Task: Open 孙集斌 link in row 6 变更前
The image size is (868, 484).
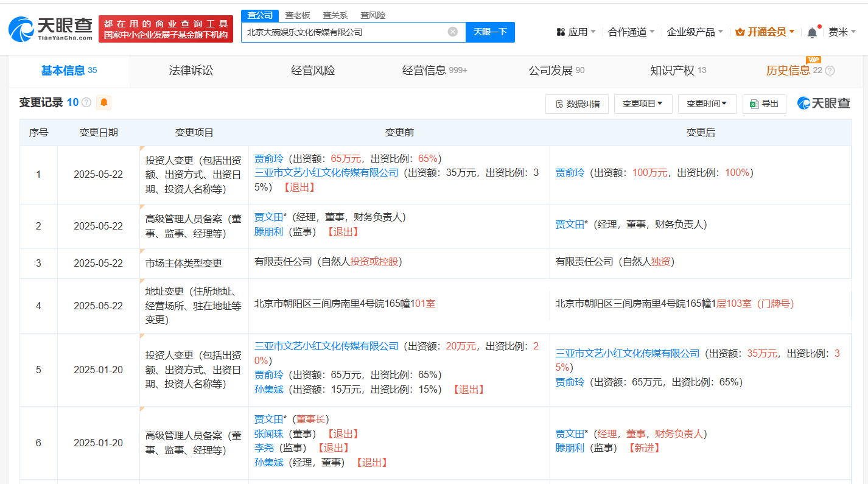Action: click(269, 463)
